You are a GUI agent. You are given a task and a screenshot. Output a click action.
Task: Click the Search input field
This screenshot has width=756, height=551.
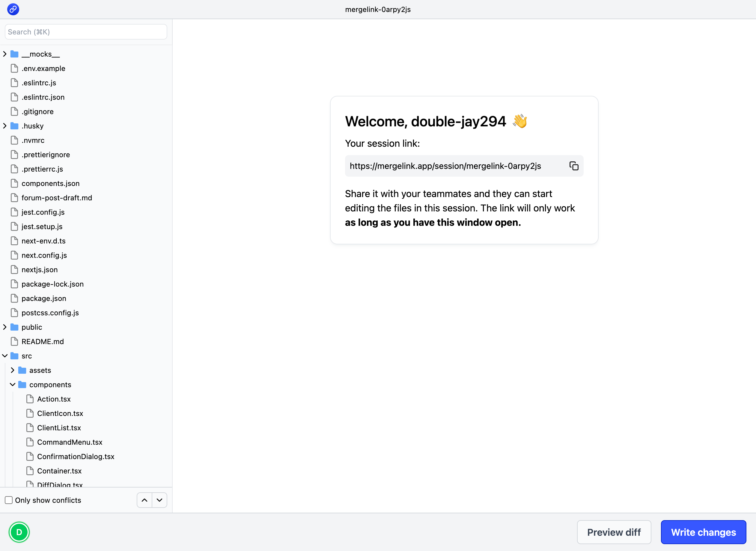86,32
